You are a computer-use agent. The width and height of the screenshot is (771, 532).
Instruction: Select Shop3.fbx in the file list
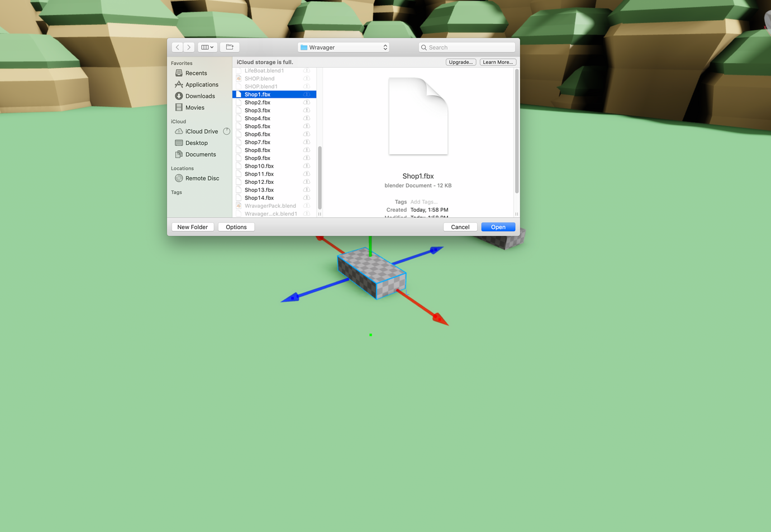click(274, 110)
